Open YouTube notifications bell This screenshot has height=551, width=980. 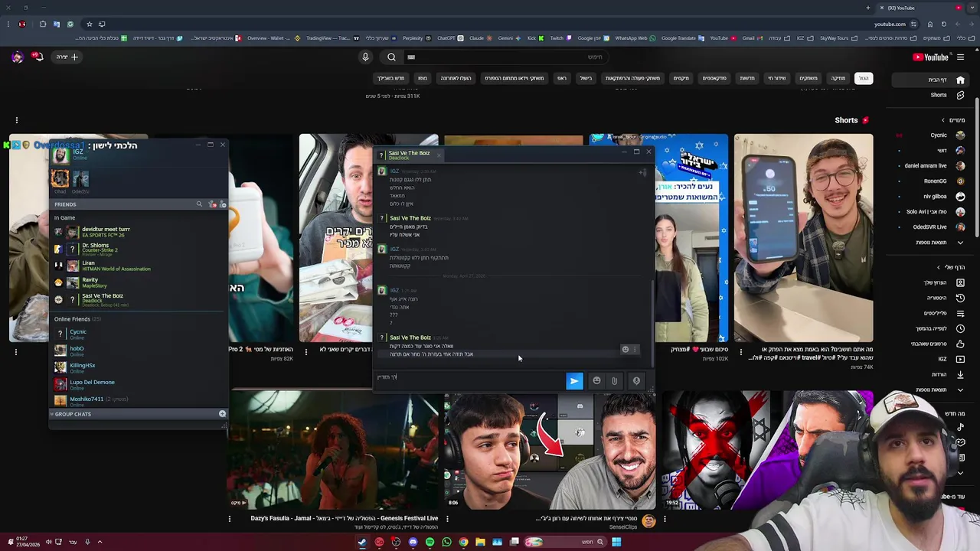pyautogui.click(x=36, y=57)
